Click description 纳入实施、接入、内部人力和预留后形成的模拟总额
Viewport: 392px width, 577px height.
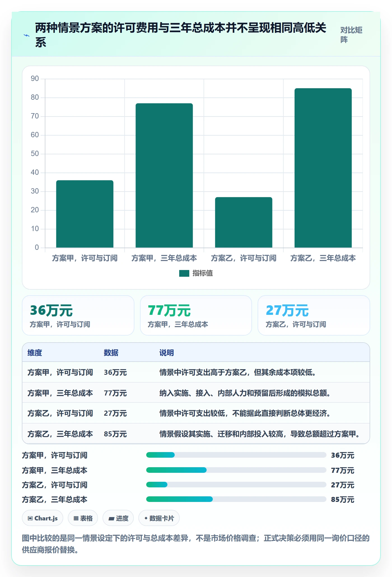click(x=245, y=393)
